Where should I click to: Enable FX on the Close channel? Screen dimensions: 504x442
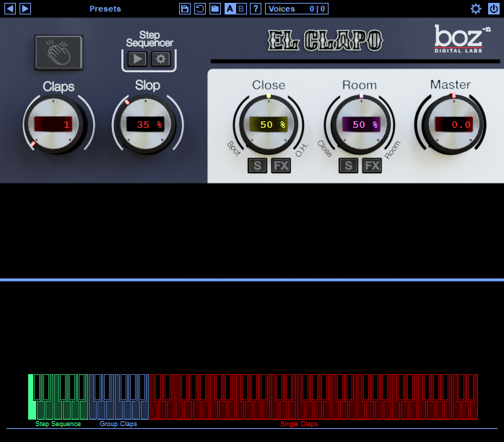coord(281,166)
